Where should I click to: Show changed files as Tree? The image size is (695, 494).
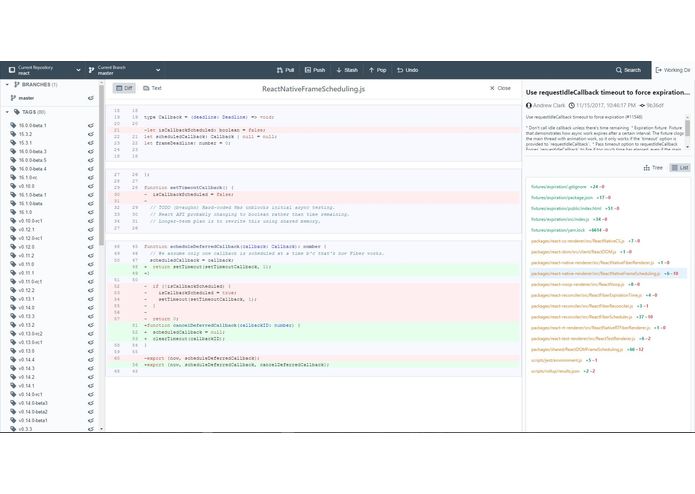pos(653,167)
